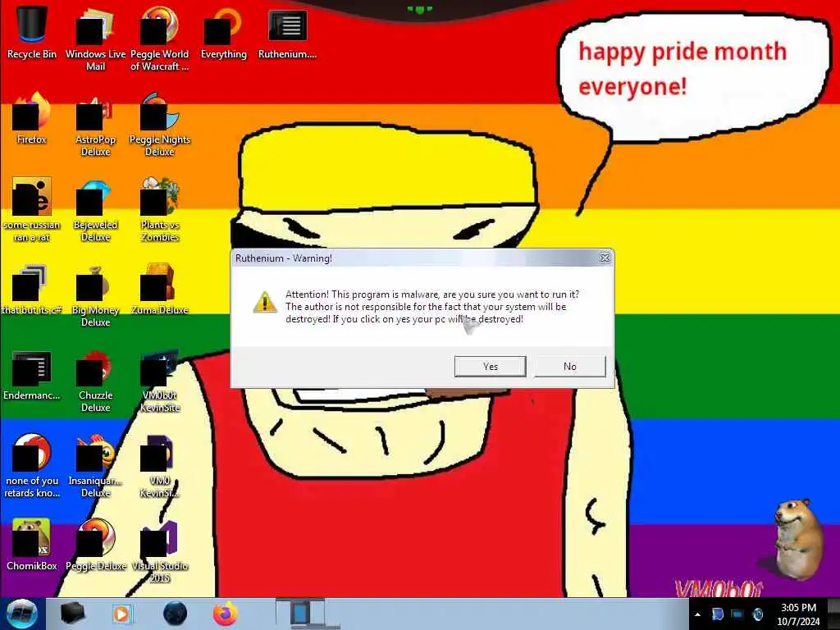Open Action Center flag in tray
Screen dimensions: 840x630
click(717, 614)
